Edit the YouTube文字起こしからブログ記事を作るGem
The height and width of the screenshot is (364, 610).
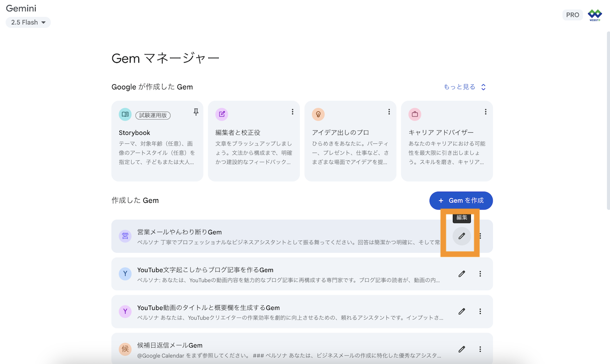pos(462,274)
